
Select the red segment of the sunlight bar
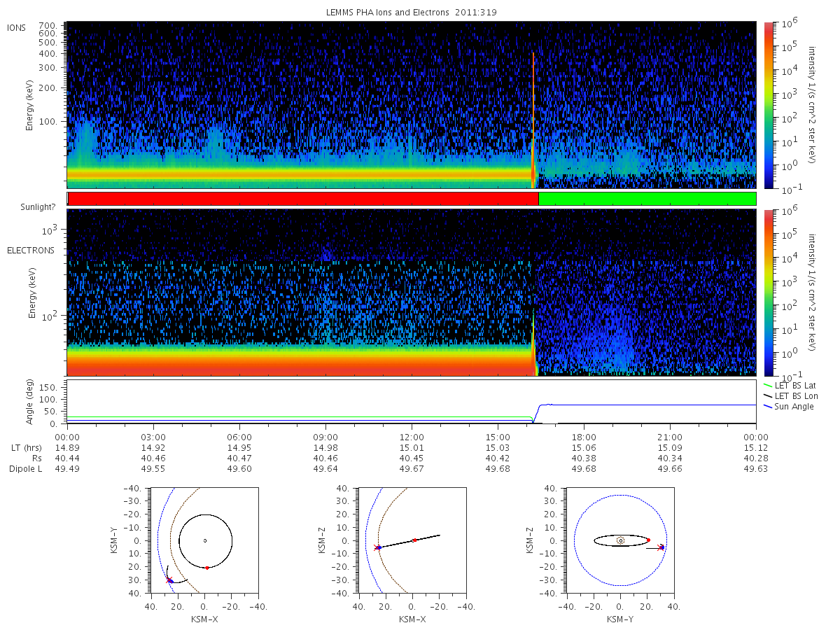pyautogui.click(x=303, y=199)
